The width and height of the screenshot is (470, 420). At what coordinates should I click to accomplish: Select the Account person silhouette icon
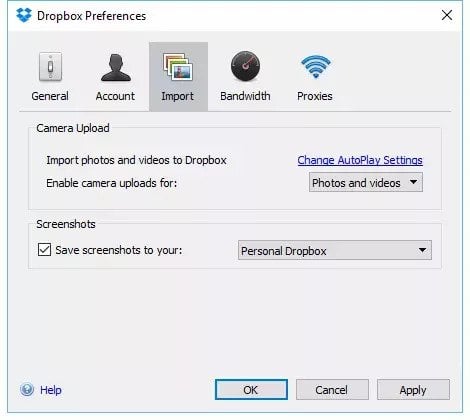point(116,68)
